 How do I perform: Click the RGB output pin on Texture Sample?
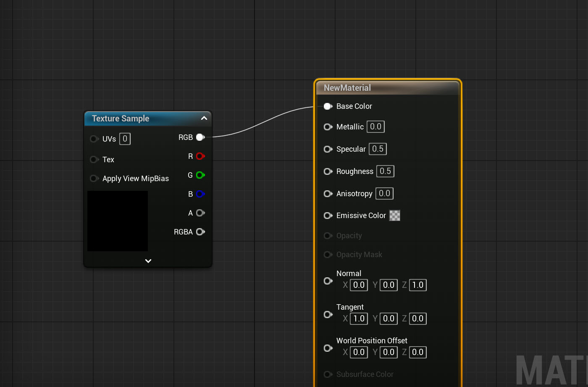pos(200,137)
